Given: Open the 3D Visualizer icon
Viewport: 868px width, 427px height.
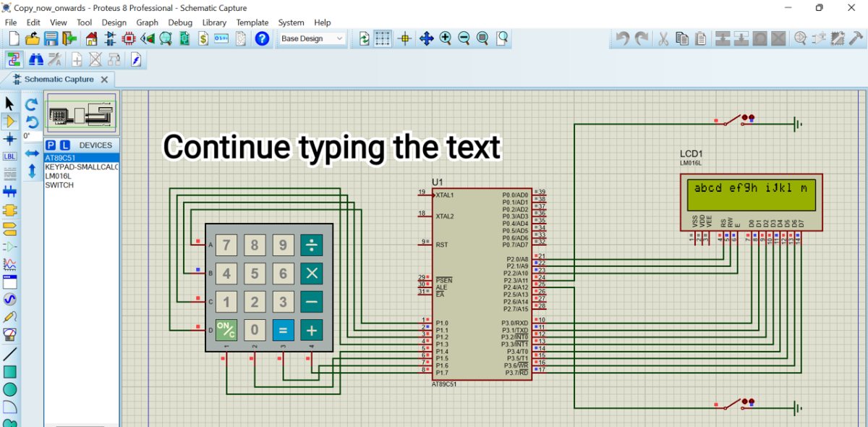Looking at the screenshot, I should [148, 38].
